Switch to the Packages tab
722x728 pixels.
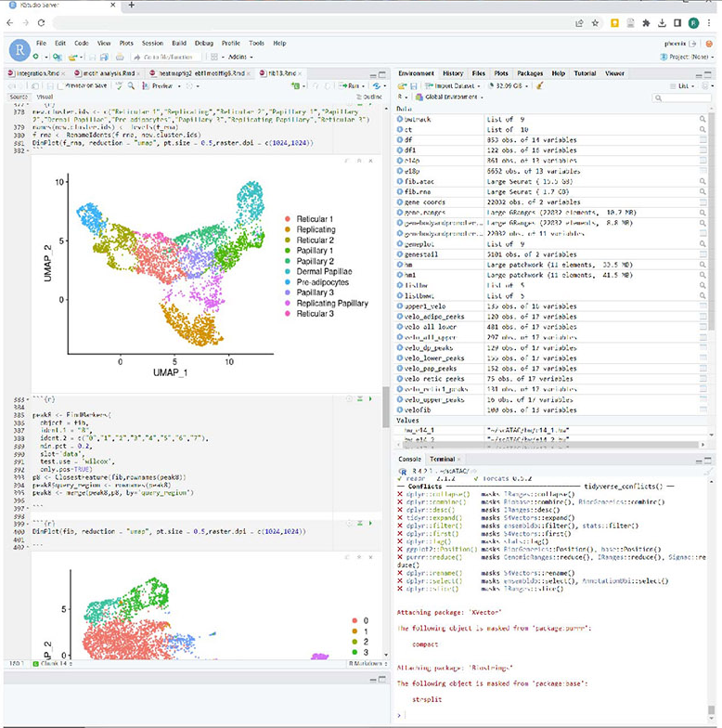tap(530, 73)
